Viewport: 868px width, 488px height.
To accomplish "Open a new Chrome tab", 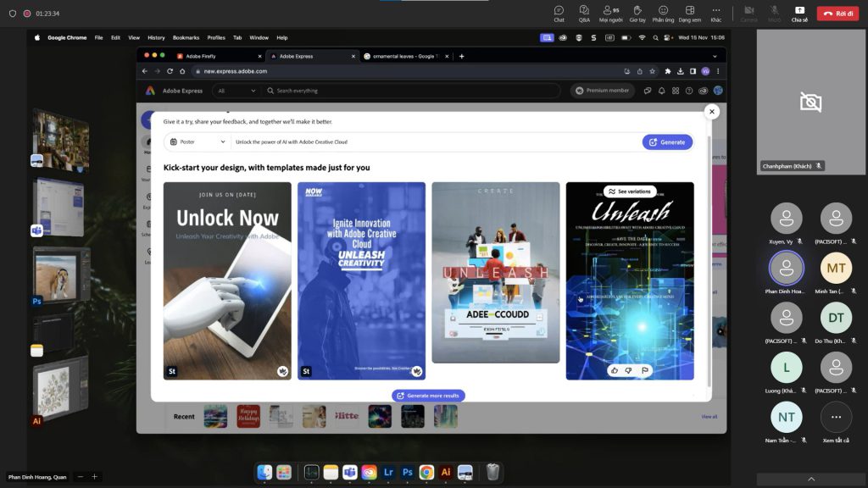I will coord(462,56).
